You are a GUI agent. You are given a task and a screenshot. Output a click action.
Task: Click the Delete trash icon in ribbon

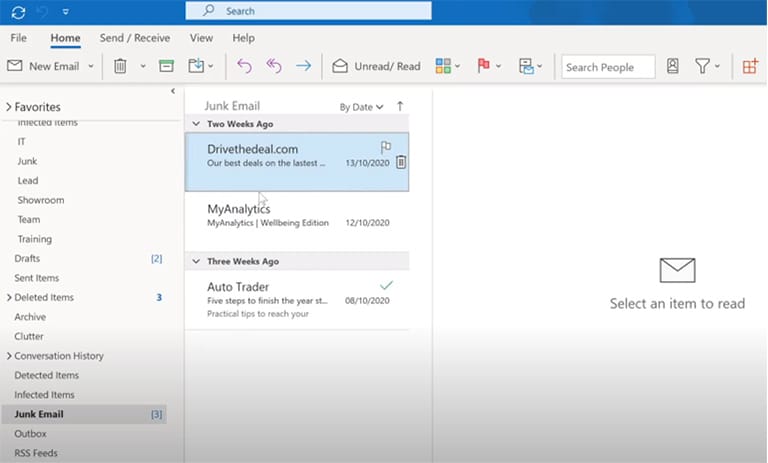pos(120,66)
